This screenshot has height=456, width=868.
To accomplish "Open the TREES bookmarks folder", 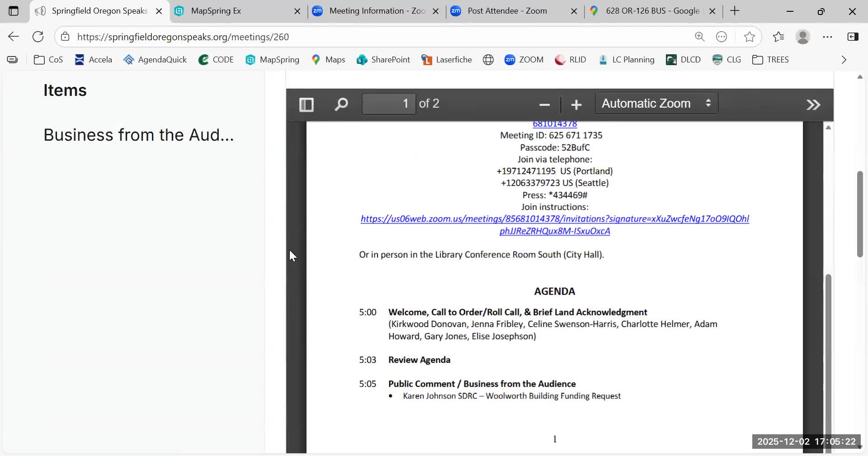I will (771, 60).
